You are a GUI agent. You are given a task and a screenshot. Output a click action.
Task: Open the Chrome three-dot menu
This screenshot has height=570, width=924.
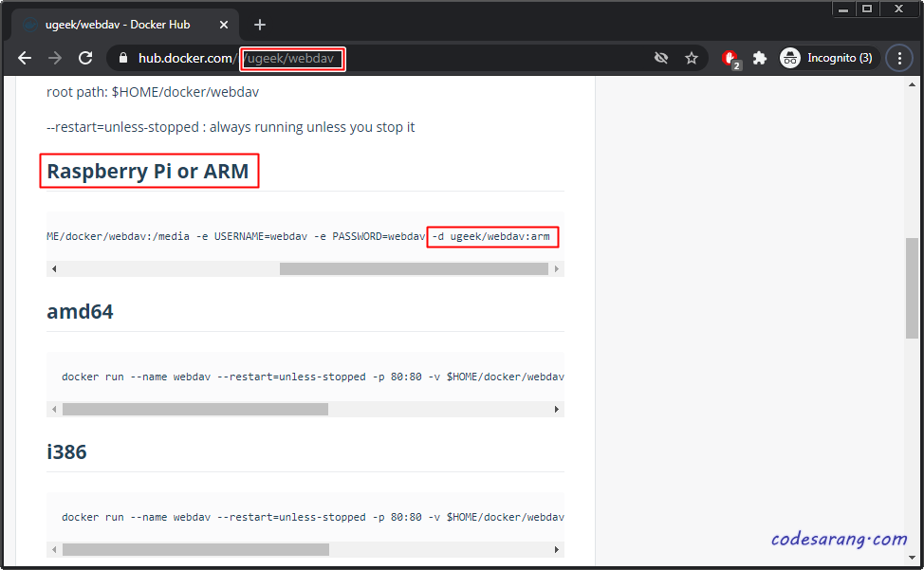(899, 58)
